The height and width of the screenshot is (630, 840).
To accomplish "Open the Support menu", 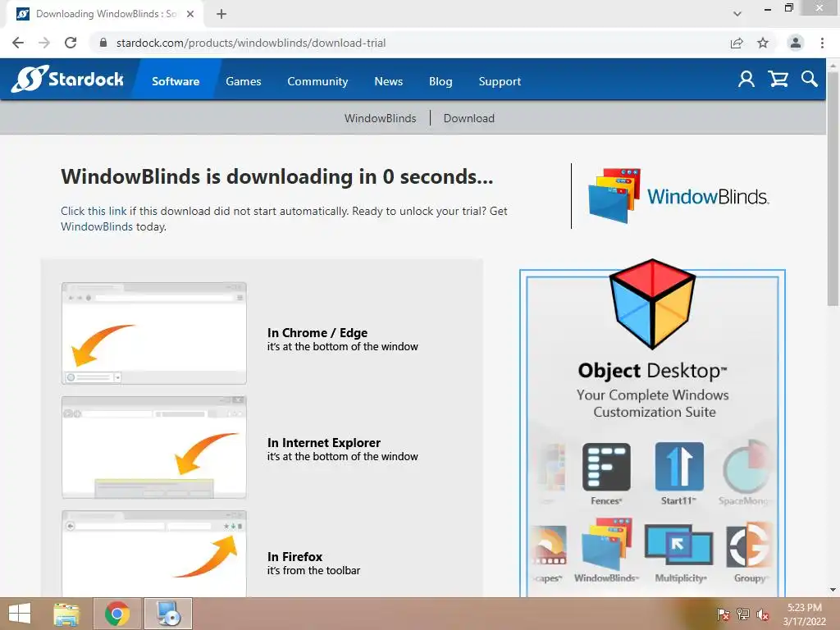I will click(500, 81).
